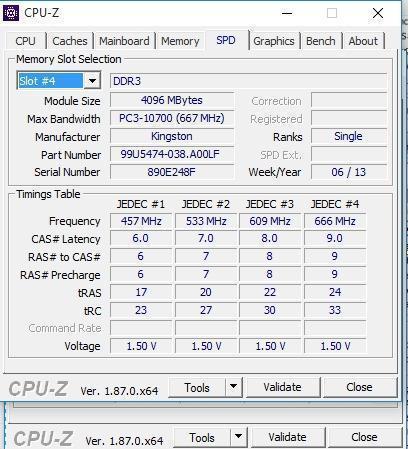Click Validate in the background CPU-Z window
Viewport: 408px width, 449px height.
[288, 437]
